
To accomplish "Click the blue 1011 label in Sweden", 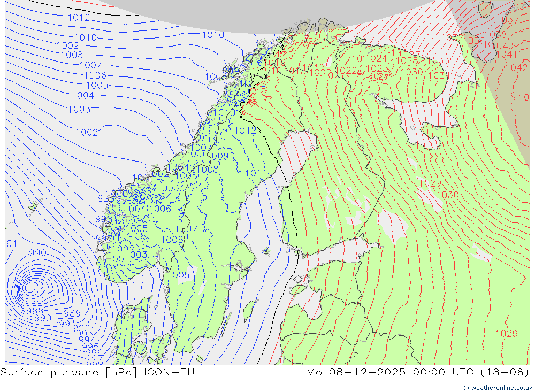I will [x=256, y=173].
